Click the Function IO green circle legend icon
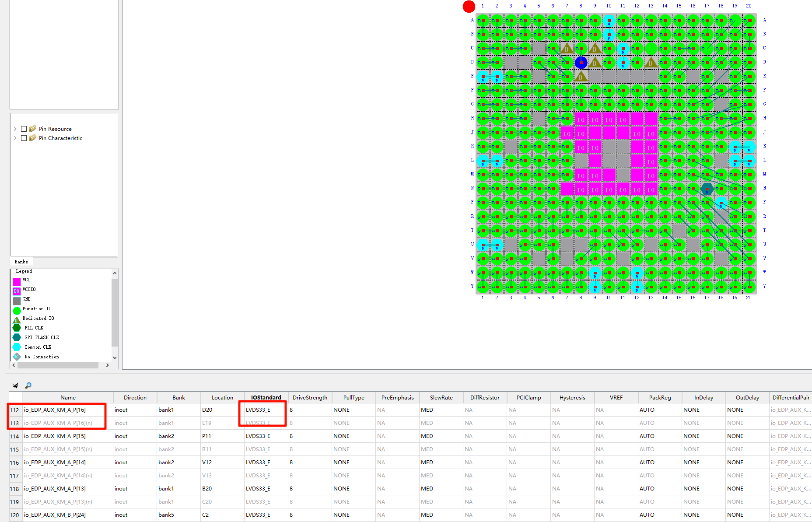Image resolution: width=812 pixels, height=522 pixels. coord(17,310)
